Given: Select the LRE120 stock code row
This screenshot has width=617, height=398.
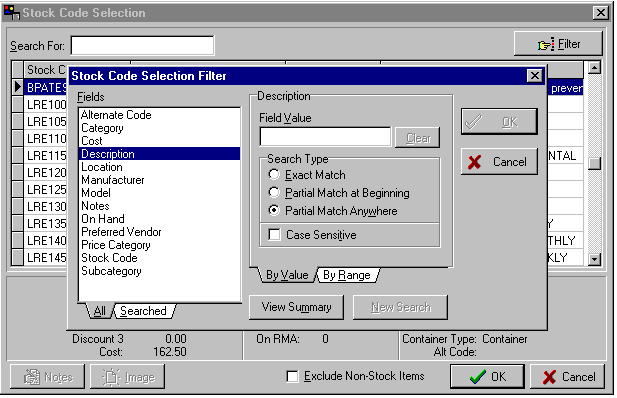Looking at the screenshot, I should (46, 172).
